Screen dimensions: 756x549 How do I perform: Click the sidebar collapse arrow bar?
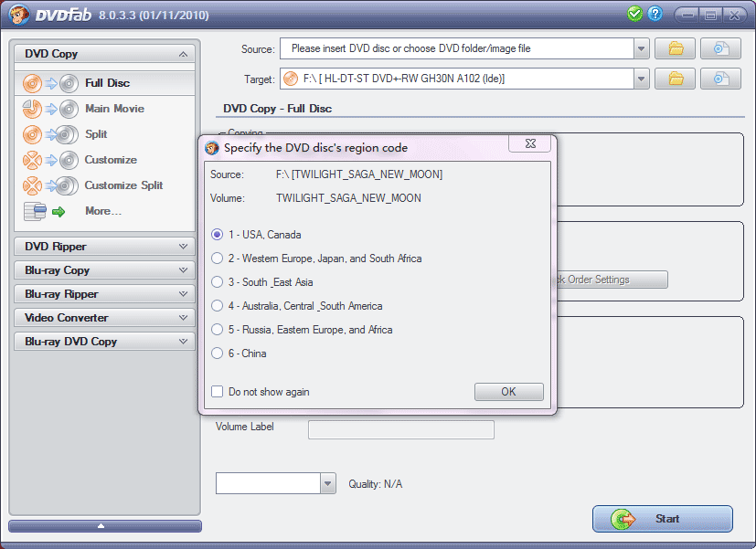(x=104, y=526)
